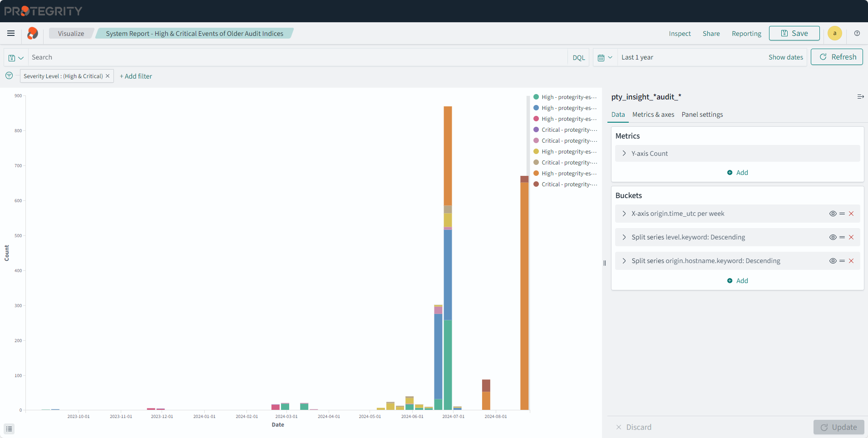Hide the X-axis origin.time_utc bucket
Viewport: 868px width, 438px height.
(x=833, y=214)
